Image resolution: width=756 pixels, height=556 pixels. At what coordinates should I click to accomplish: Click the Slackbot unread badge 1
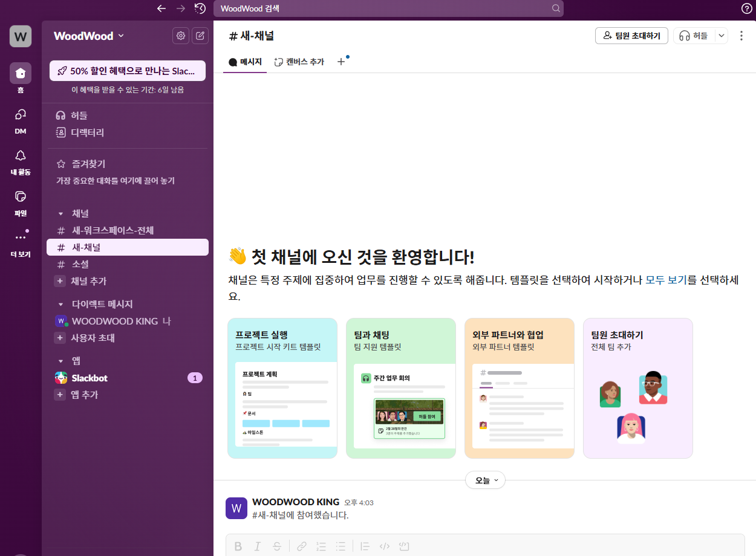tap(195, 378)
